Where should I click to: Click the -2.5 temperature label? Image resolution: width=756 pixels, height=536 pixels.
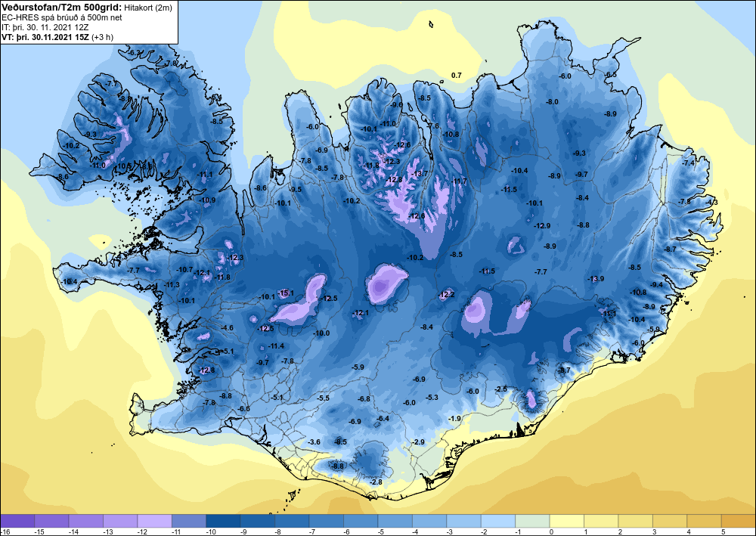pos(501,389)
